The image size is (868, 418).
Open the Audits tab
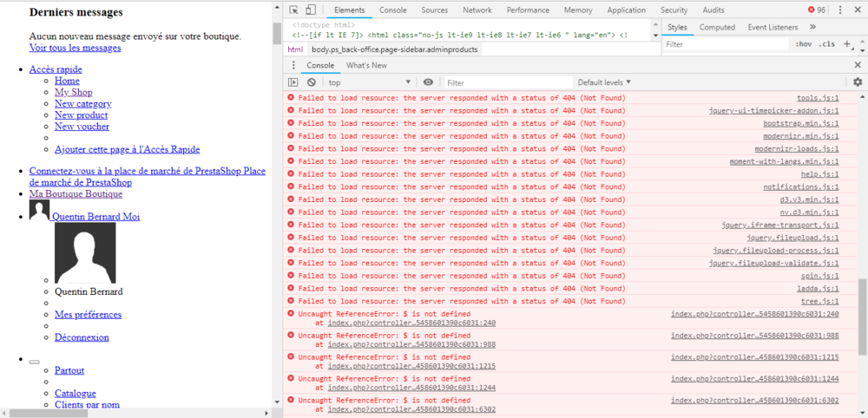tap(713, 10)
